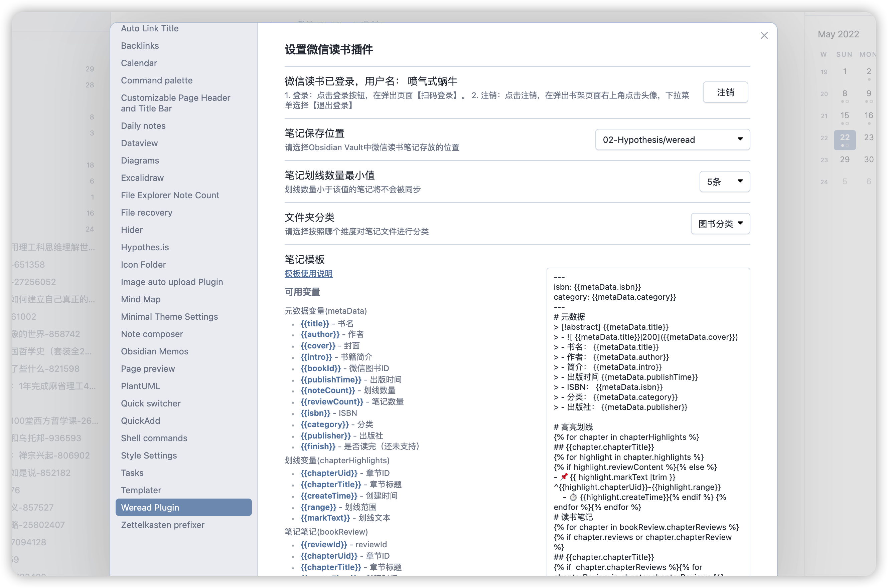The height and width of the screenshot is (588, 888).
Task: Open Templater plugin settings
Action: (x=141, y=490)
